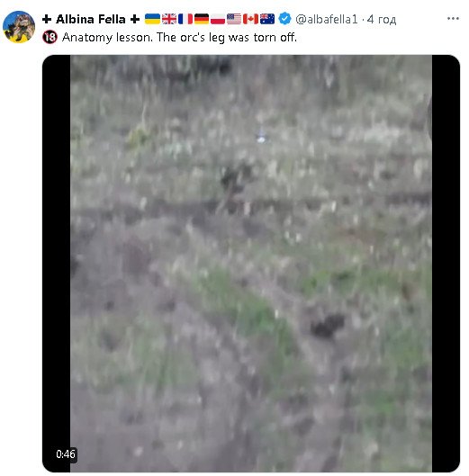Click the United States flag emoji
This screenshot has height=476, width=469.
coord(234,19)
